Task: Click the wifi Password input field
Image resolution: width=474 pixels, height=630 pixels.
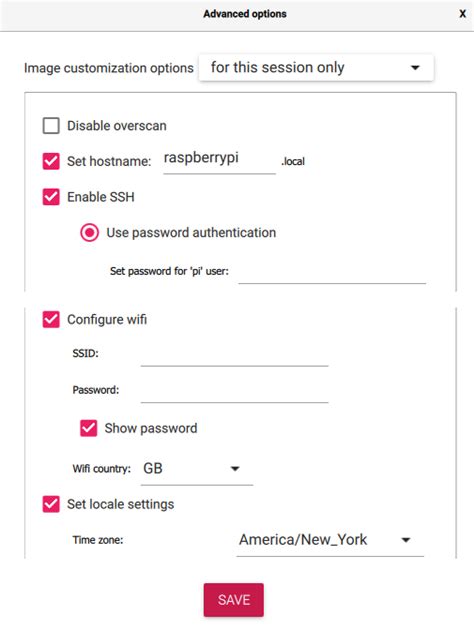Action: pos(235,390)
